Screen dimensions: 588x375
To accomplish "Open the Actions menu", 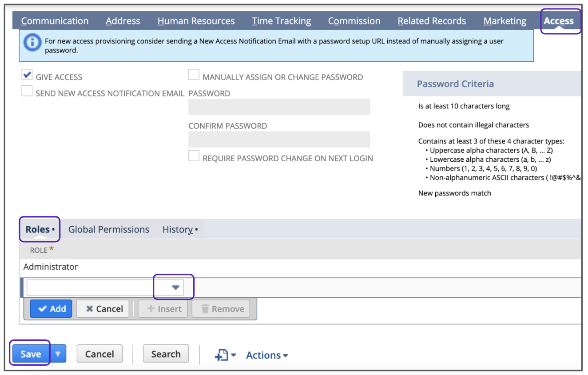I will (267, 355).
